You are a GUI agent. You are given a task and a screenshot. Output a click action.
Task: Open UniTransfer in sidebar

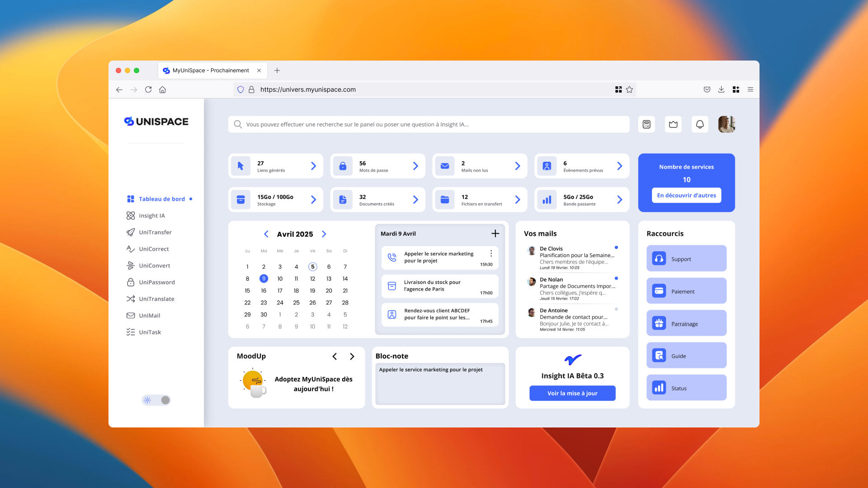[x=155, y=232]
